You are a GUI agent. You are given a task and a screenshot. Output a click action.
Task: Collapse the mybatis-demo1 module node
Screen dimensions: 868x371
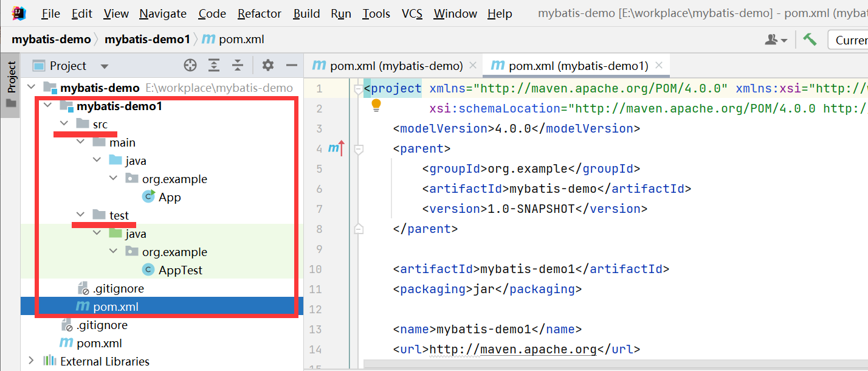point(48,106)
